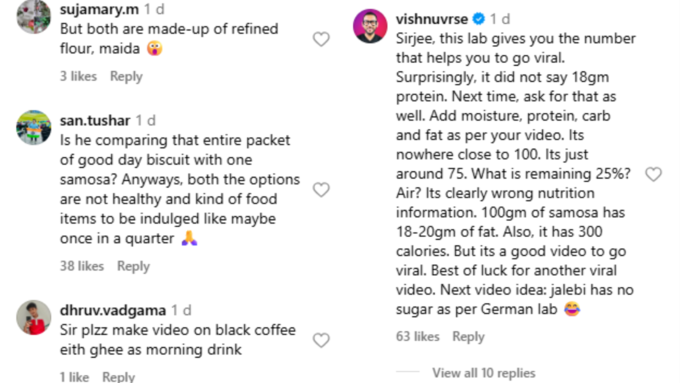The image size is (680, 383).
Task: Like vishnuvrse's comment with the heart
Action: (654, 174)
